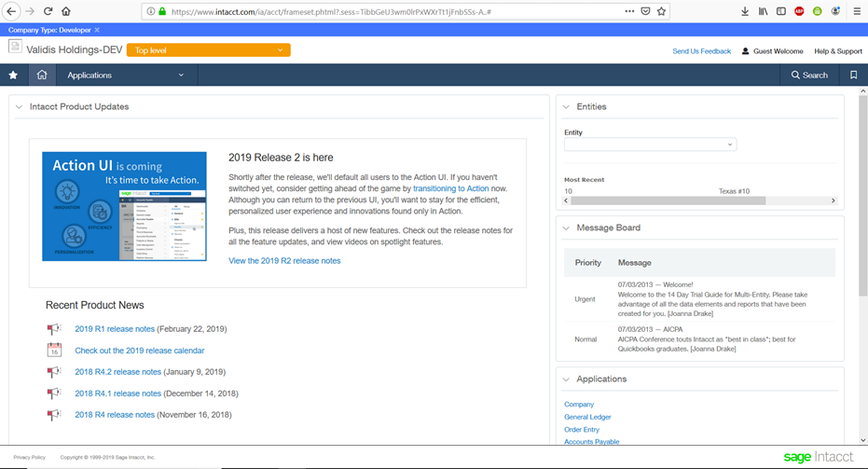Image resolution: width=868 pixels, height=469 pixels.
Task: Open the Accounts Payable application link
Action: pyautogui.click(x=591, y=441)
